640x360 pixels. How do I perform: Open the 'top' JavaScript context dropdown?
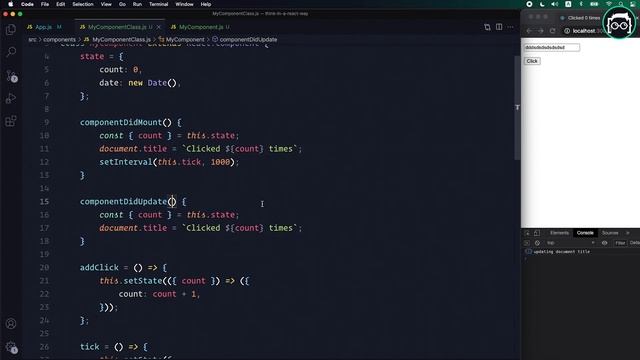(571, 243)
